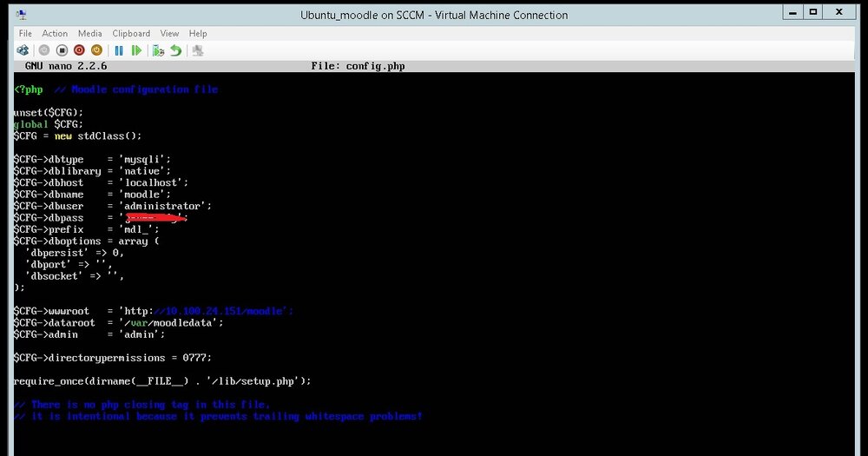The image size is (868, 456).
Task: Open the Clipboard menu
Action: coord(131,33)
